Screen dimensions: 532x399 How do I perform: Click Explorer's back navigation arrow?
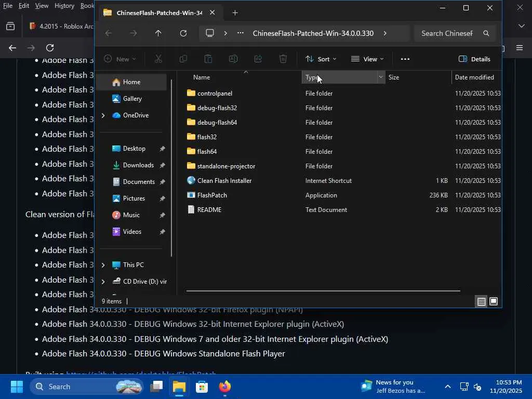109,33
